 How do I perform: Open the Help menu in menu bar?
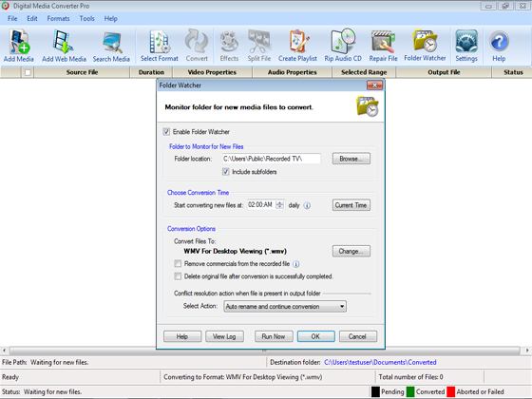click(x=111, y=19)
